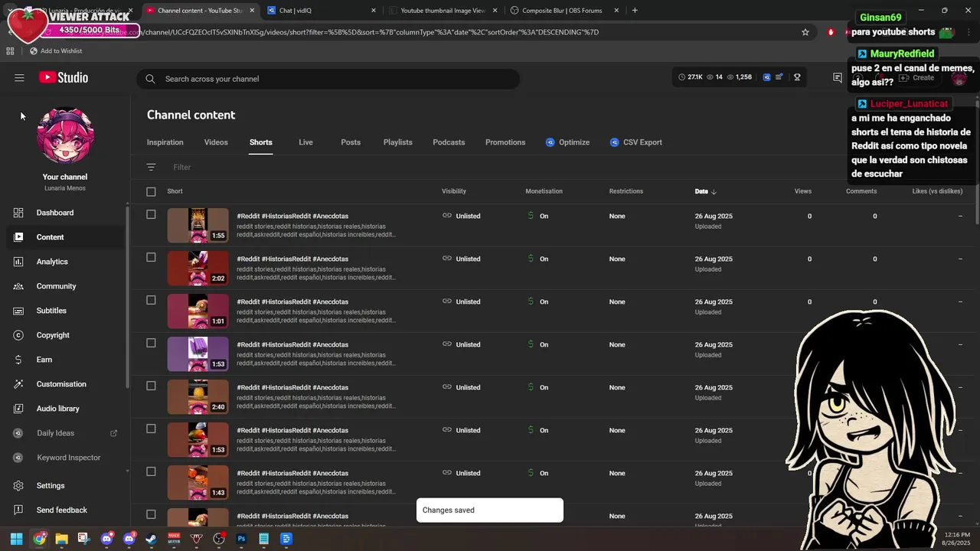The height and width of the screenshot is (551, 980).
Task: Open the Dashboard sidebar icon
Action: (18, 213)
